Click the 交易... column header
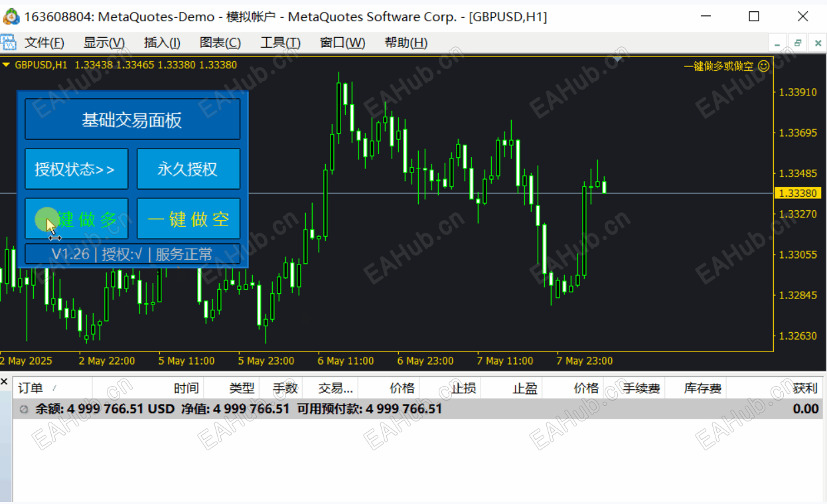827x504 pixels. (x=336, y=388)
